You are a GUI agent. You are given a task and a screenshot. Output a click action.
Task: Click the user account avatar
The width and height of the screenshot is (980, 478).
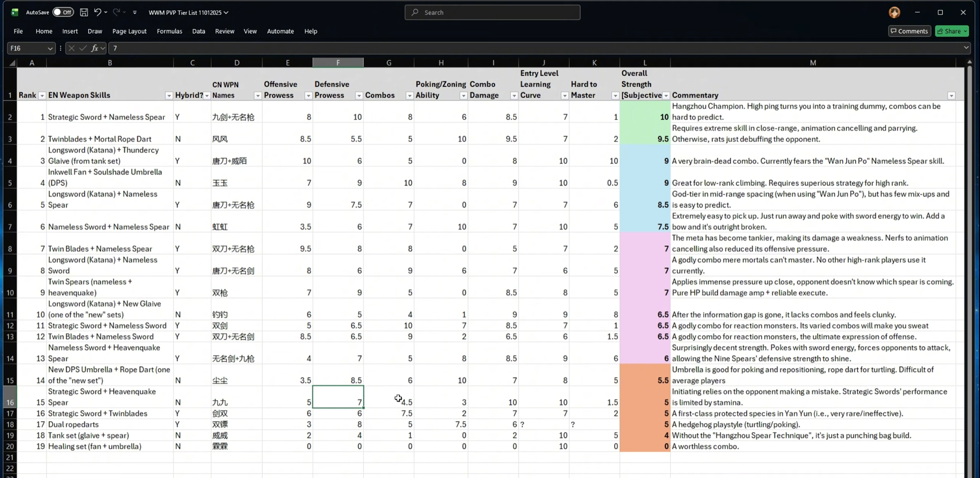(894, 13)
